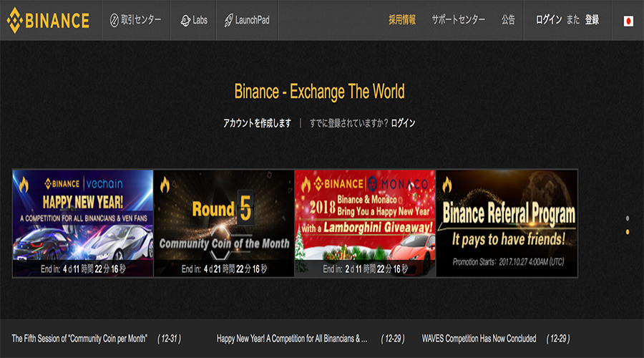
Task: Click the (12-31) date beside Fifth Session news
Action: 169,339
